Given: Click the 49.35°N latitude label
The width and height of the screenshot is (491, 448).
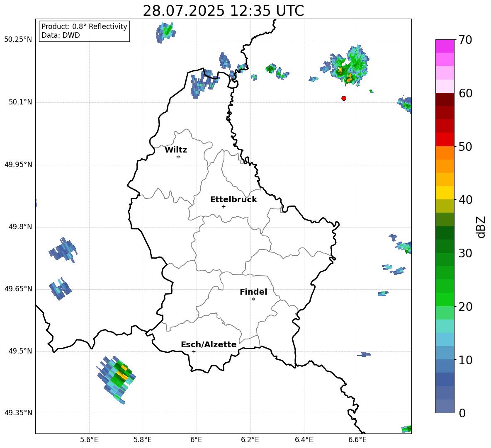Looking at the screenshot, I should (x=18, y=413).
